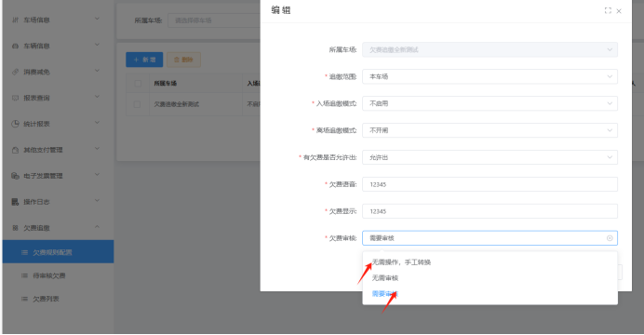Click the 欠费审核 select box
The height and width of the screenshot is (335, 644).
click(490, 238)
